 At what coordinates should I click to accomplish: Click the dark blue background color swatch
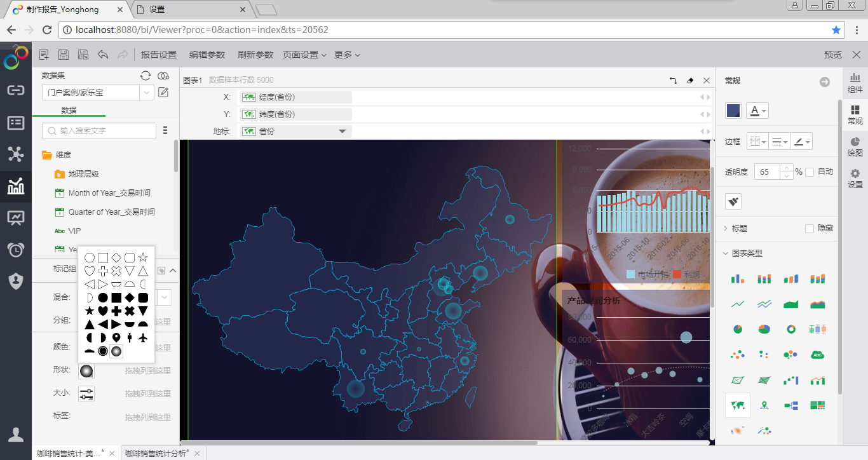click(x=733, y=111)
